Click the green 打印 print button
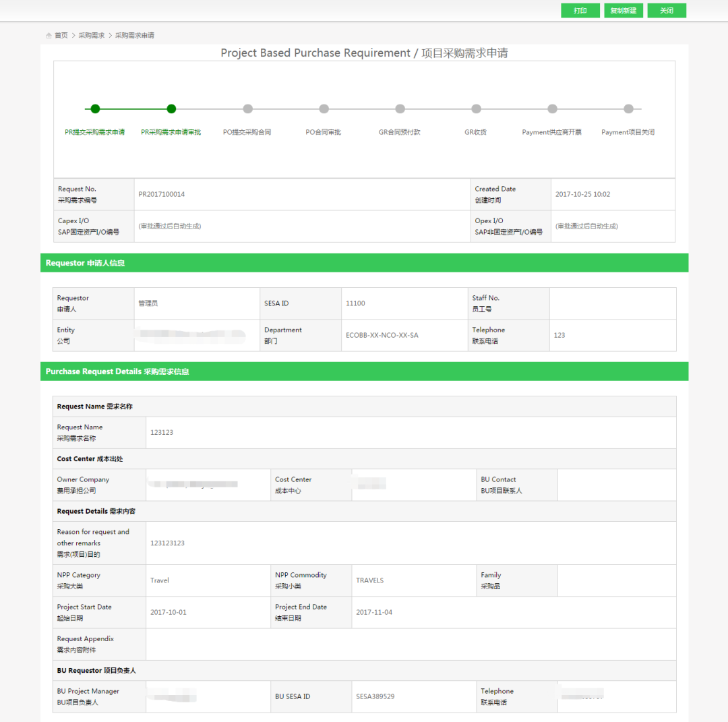The image size is (728, 722). pyautogui.click(x=580, y=11)
